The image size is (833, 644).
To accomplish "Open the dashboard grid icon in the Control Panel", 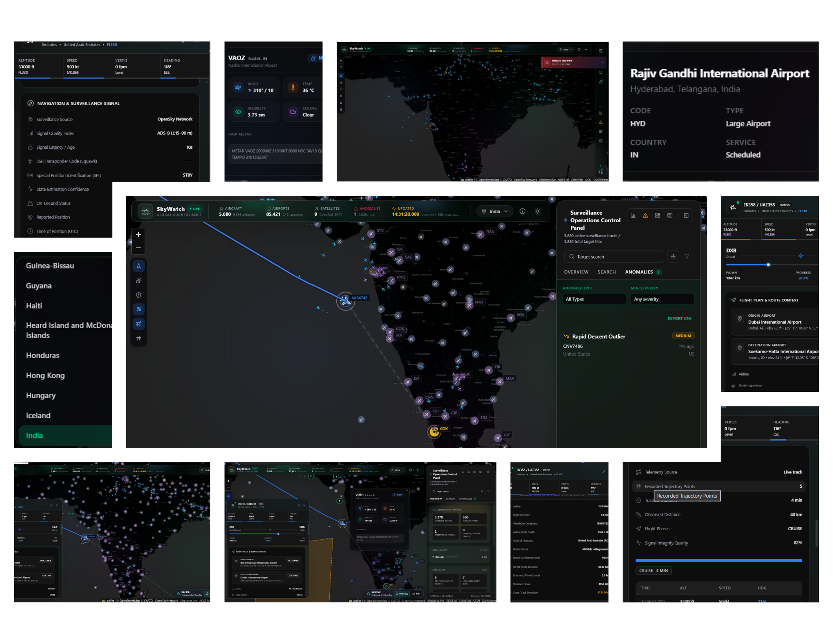I will coord(657,216).
